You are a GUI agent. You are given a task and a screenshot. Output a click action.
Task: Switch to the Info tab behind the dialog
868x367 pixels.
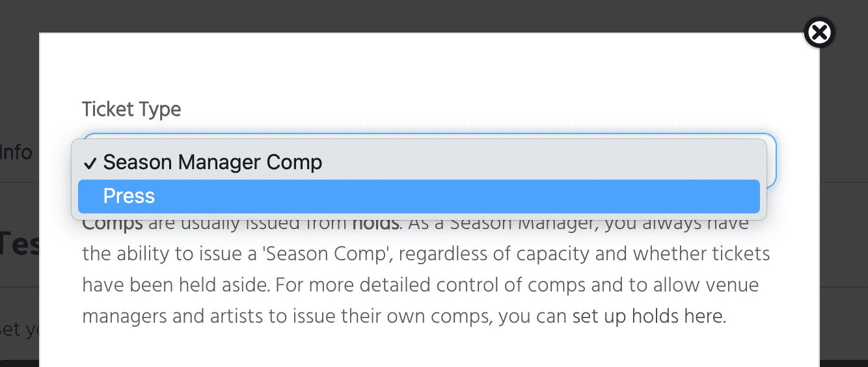tap(16, 152)
